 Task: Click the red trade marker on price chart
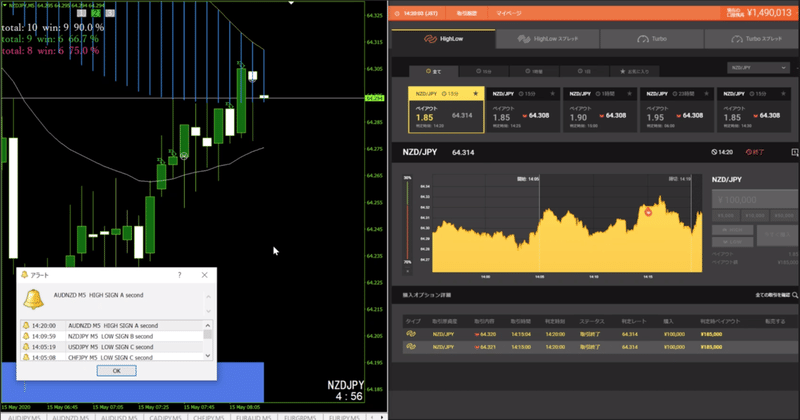[x=648, y=212]
